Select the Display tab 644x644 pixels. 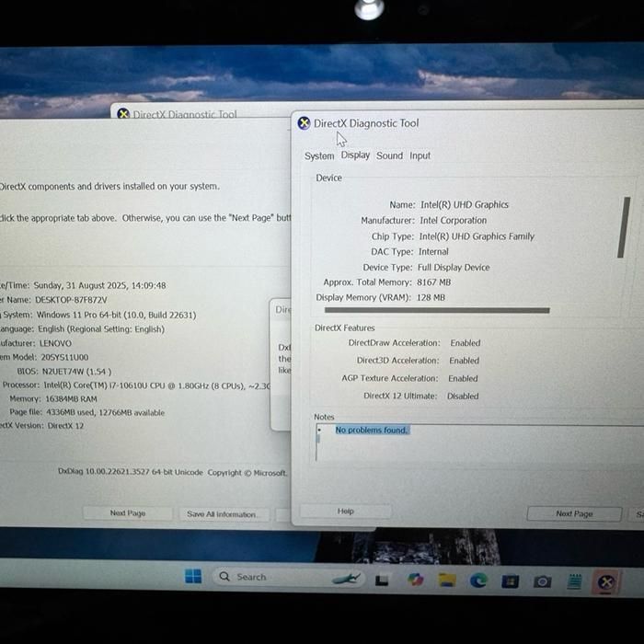tap(355, 155)
